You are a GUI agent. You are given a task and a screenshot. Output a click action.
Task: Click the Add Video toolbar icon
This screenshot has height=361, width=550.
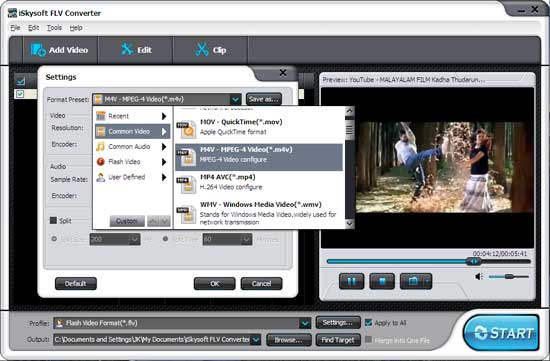[38, 50]
